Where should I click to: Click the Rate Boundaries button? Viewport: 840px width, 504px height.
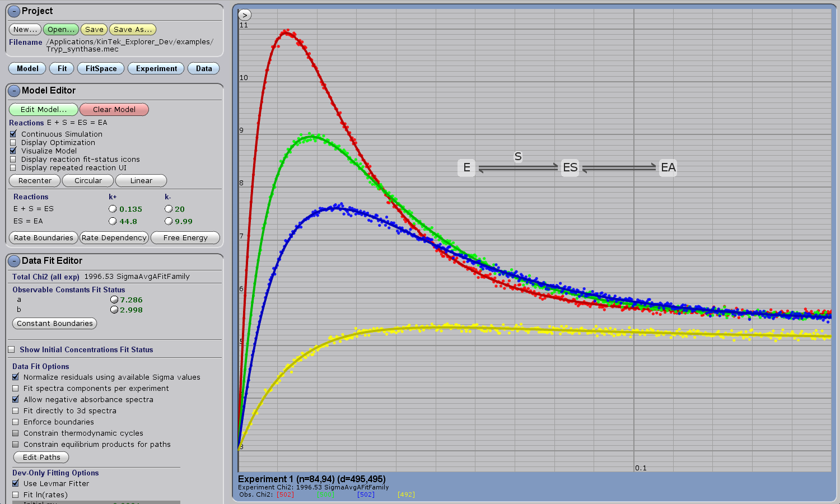click(44, 237)
